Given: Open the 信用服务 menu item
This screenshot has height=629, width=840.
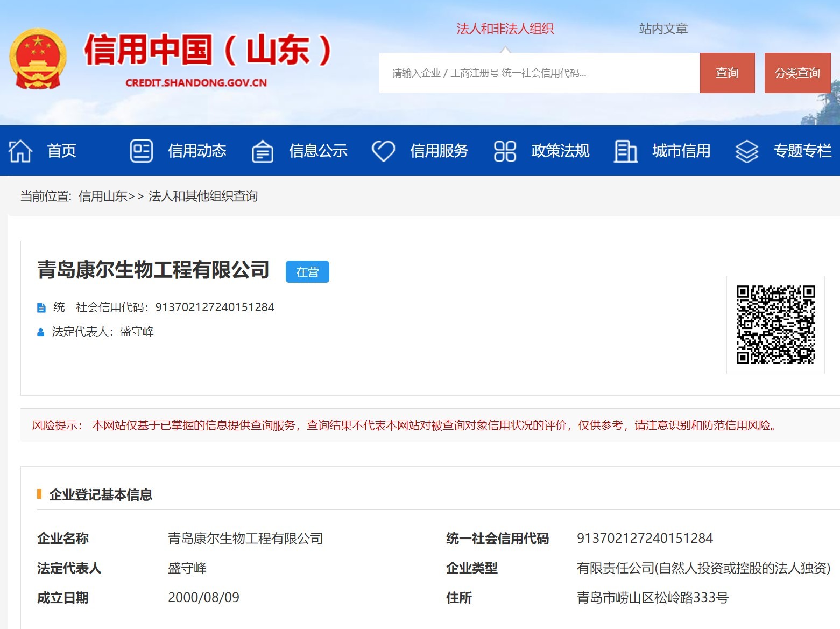Looking at the screenshot, I should click(x=439, y=151).
